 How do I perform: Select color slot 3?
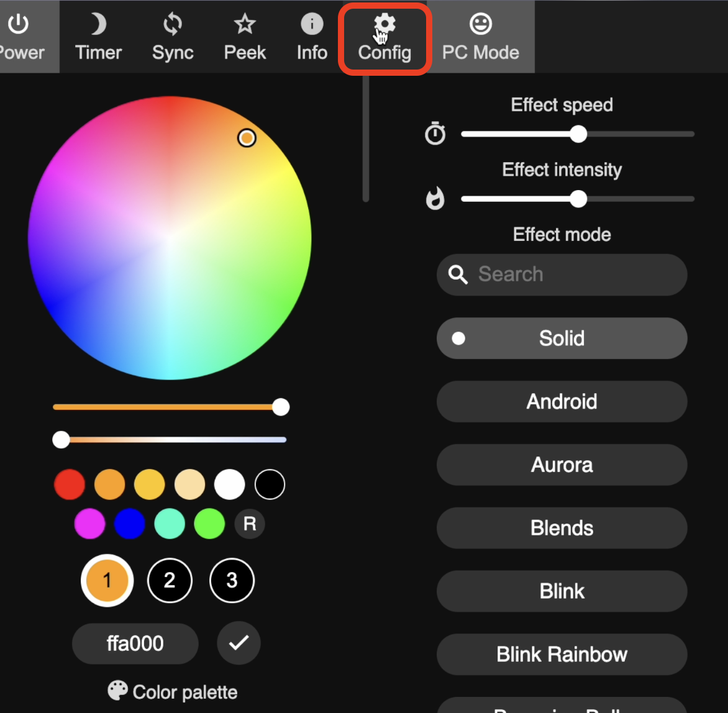232,581
